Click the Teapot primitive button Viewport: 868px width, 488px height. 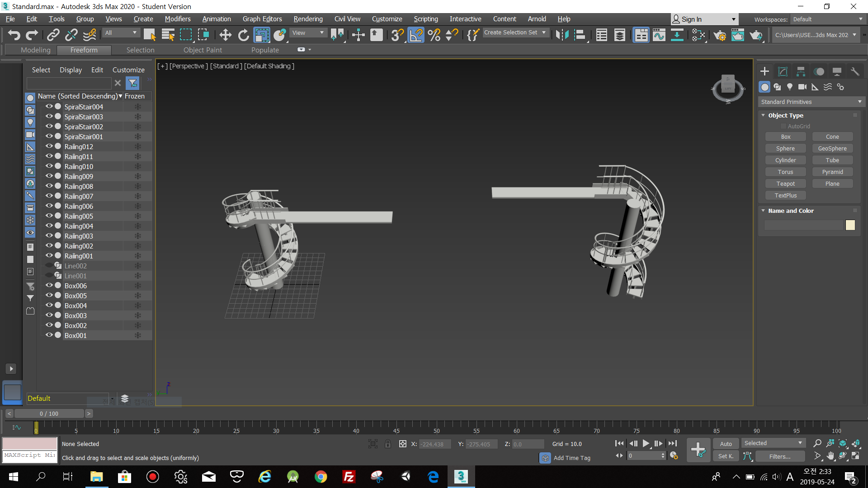pyautogui.click(x=785, y=184)
